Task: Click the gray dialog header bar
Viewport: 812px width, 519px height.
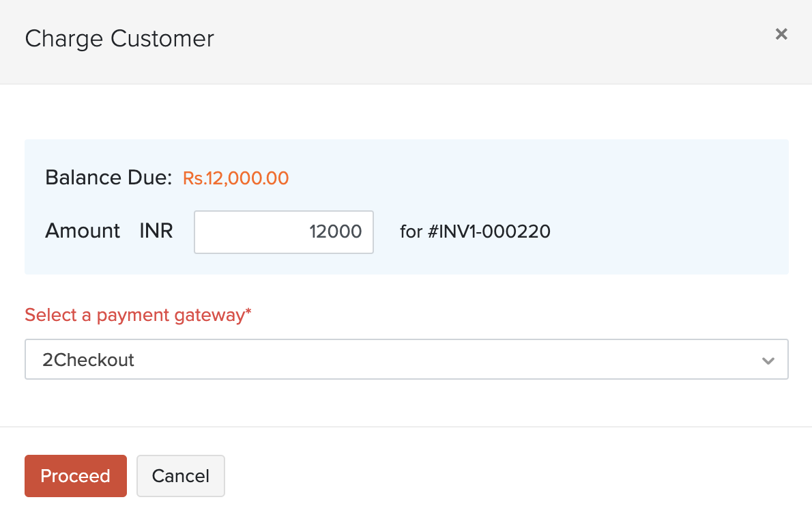Action: [478, 41]
